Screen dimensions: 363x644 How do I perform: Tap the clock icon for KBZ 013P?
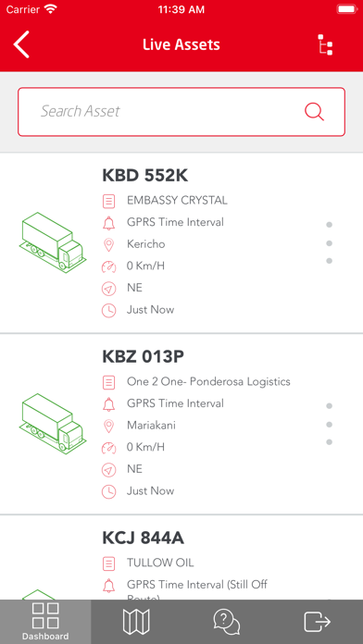(x=108, y=491)
